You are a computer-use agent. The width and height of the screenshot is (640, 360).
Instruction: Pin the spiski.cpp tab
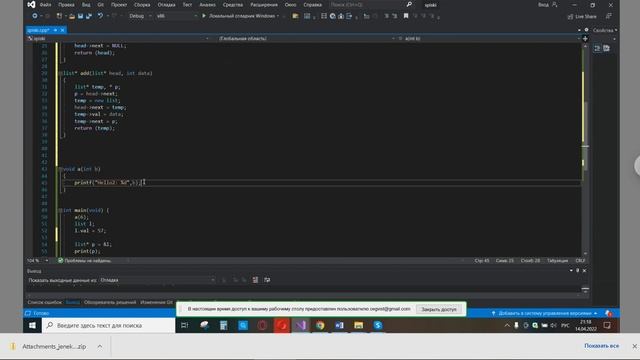pyautogui.click(x=55, y=30)
